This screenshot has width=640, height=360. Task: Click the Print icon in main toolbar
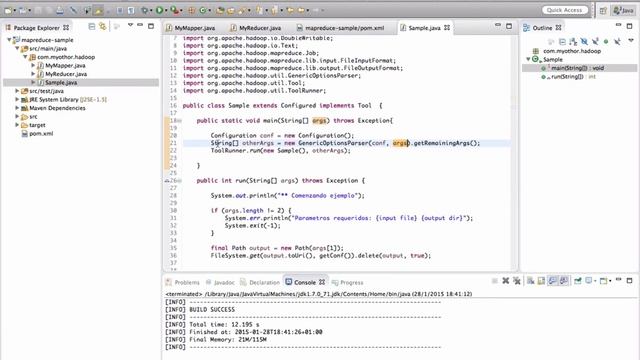point(60,11)
